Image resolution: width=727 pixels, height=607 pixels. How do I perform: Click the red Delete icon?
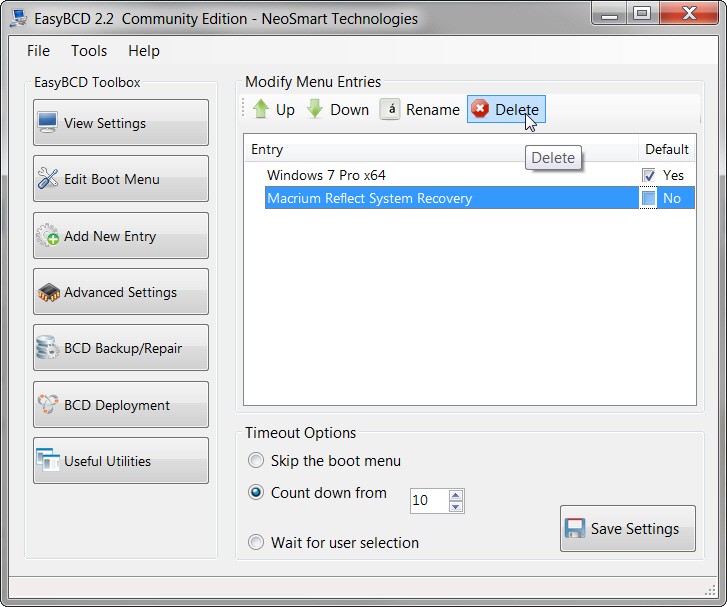480,109
